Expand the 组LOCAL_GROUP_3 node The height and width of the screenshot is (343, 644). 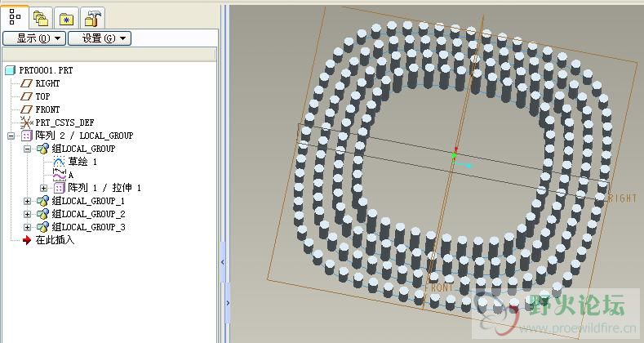click(x=27, y=227)
